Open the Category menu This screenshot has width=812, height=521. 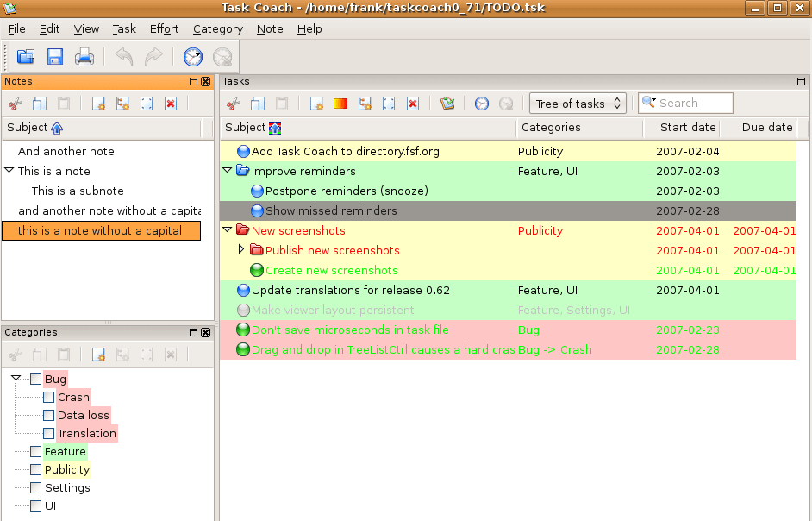pyautogui.click(x=218, y=29)
